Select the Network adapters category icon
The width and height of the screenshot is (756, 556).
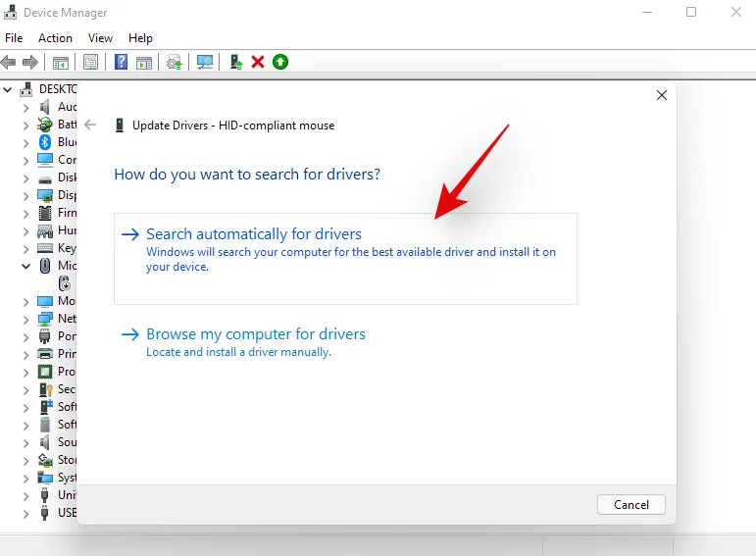coord(45,319)
